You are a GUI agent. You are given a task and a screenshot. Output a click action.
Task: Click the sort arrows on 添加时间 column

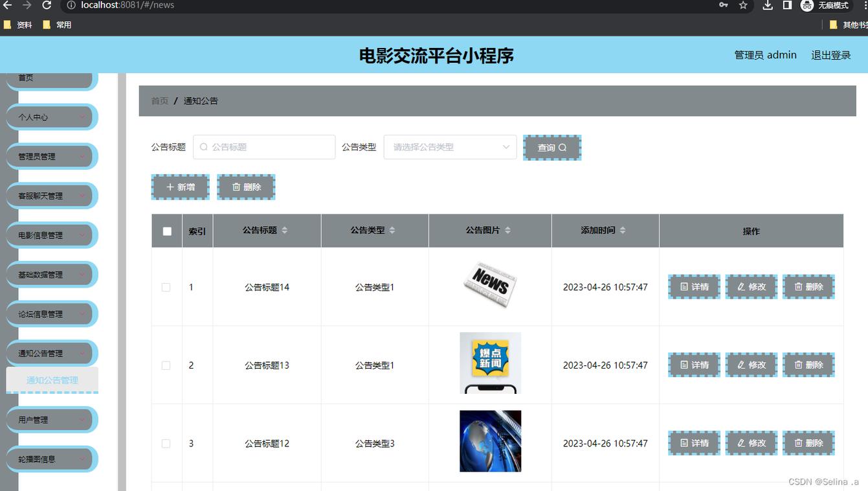click(x=623, y=230)
